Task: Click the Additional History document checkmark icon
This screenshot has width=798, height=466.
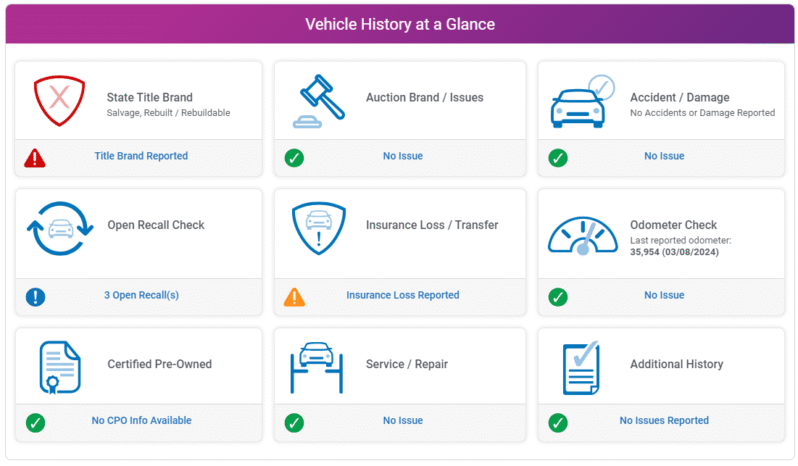Action: click(581, 367)
